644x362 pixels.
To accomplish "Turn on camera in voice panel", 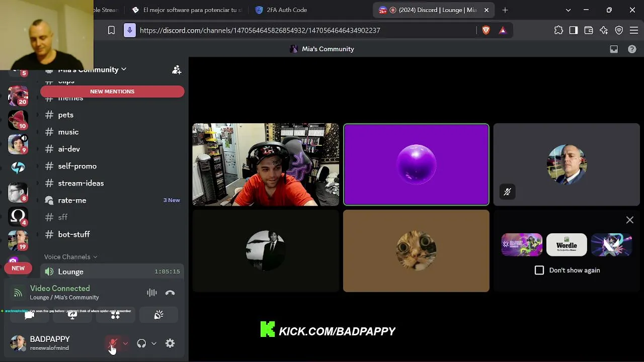I will pyautogui.click(x=29, y=315).
